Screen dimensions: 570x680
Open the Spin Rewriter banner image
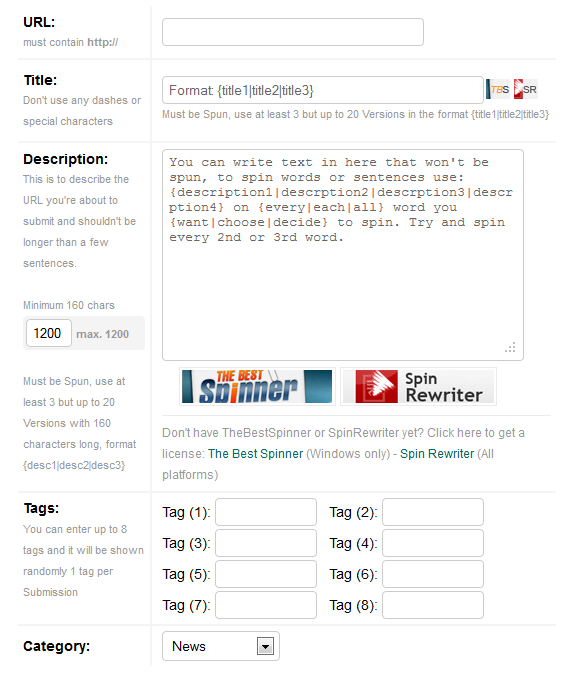pos(418,386)
